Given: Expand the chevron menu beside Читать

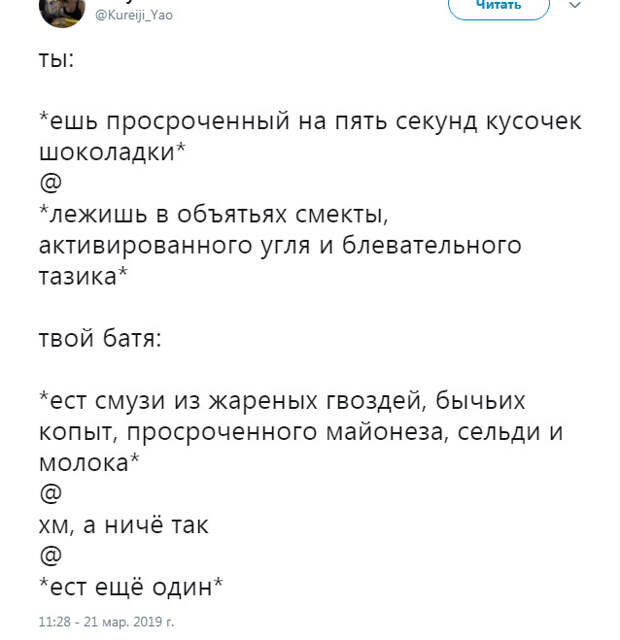Looking at the screenshot, I should coord(575,6).
